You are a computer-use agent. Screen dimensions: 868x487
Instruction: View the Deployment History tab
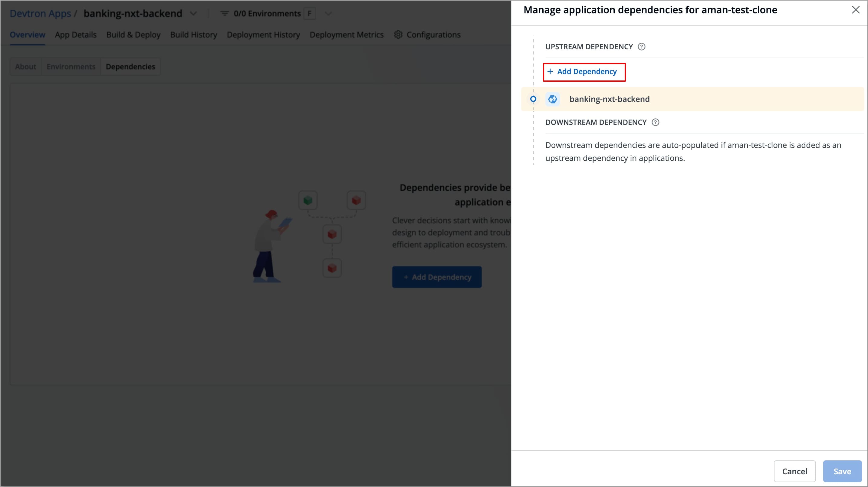(264, 35)
